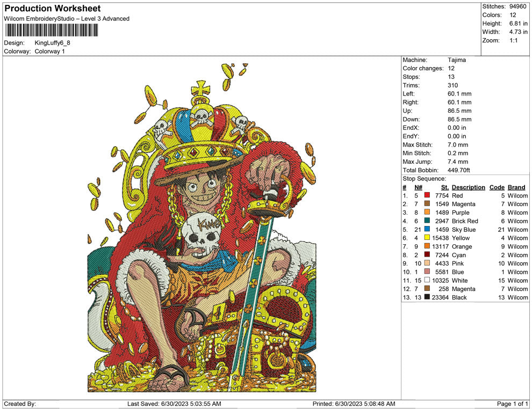Click the Description column header
This screenshot has height=409, width=532.
point(468,187)
